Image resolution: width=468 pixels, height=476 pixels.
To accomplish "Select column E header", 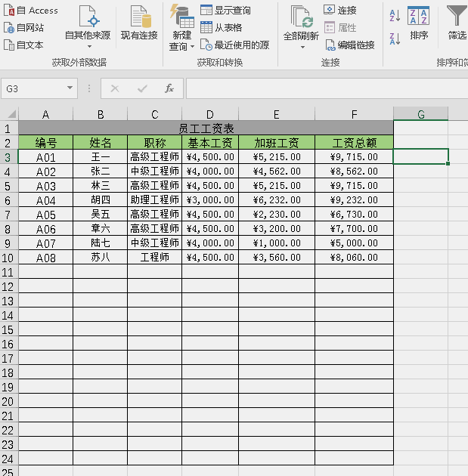I will coord(277,114).
